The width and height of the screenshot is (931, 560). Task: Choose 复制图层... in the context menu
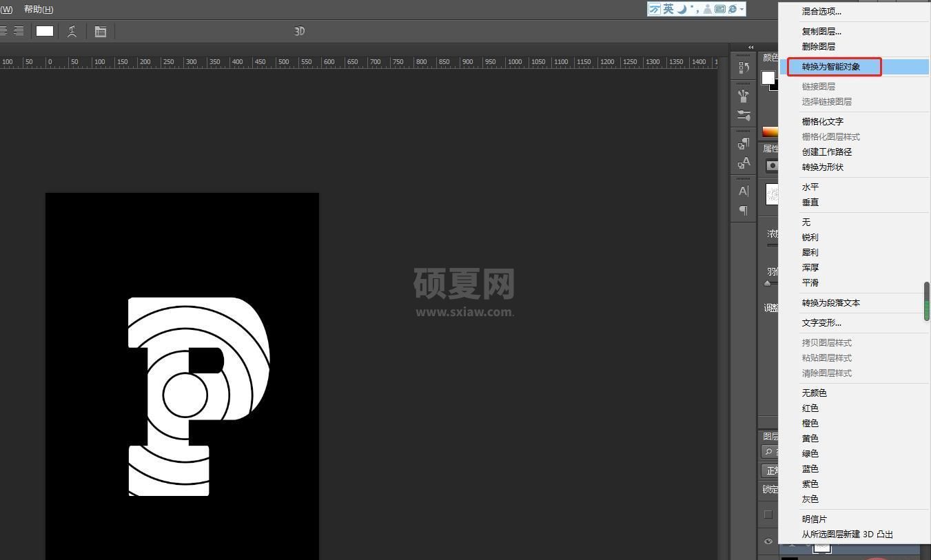point(821,31)
